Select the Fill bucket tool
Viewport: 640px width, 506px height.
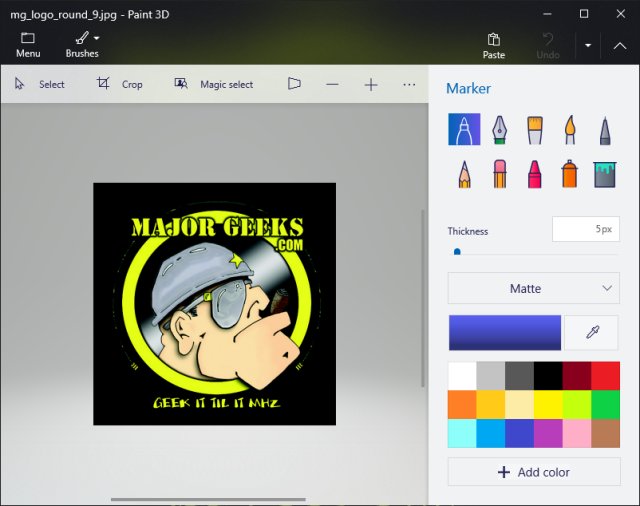(x=605, y=174)
